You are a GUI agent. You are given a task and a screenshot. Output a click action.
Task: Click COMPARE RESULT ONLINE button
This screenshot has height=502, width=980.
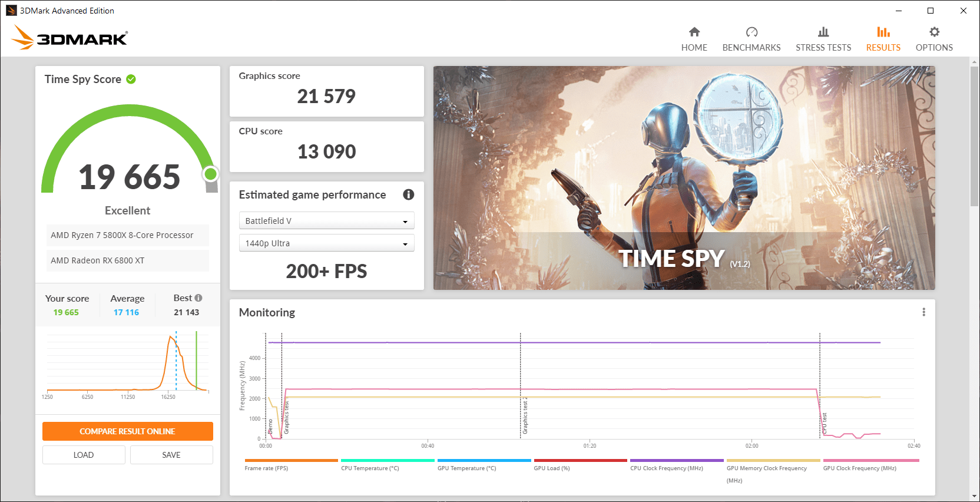pyautogui.click(x=127, y=431)
